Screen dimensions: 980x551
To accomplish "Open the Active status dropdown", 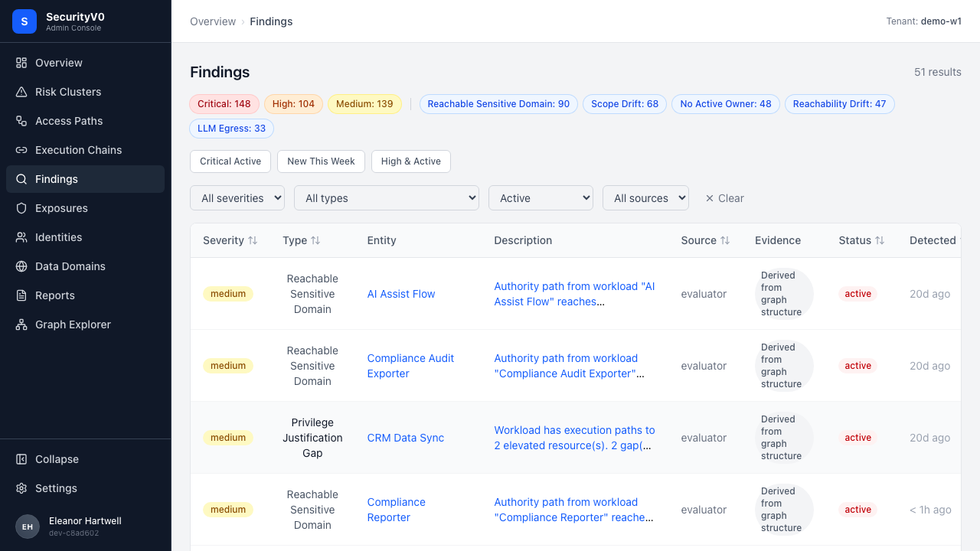I will pos(541,198).
